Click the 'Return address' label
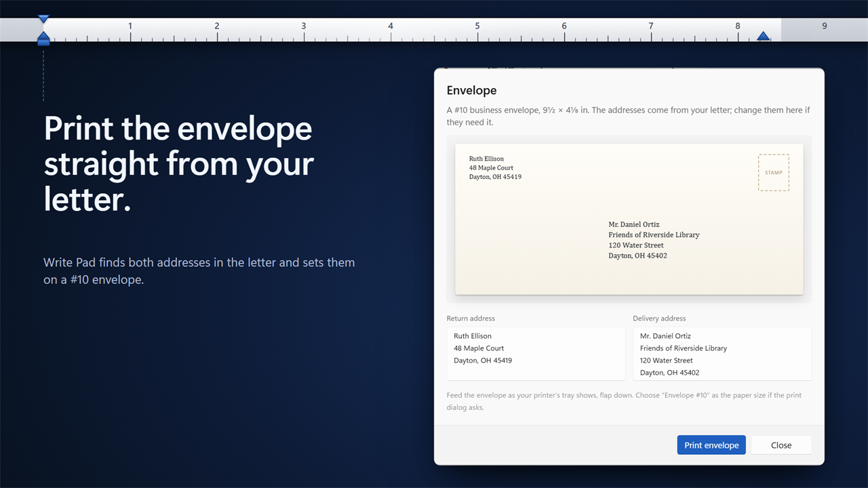 click(471, 319)
